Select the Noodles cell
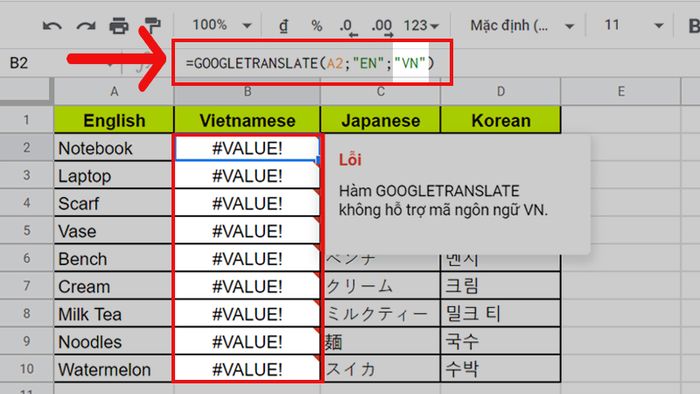 tap(114, 341)
